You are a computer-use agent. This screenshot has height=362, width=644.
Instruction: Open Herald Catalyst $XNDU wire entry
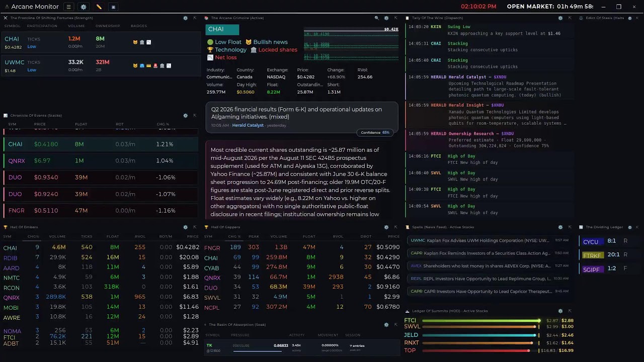490,86
